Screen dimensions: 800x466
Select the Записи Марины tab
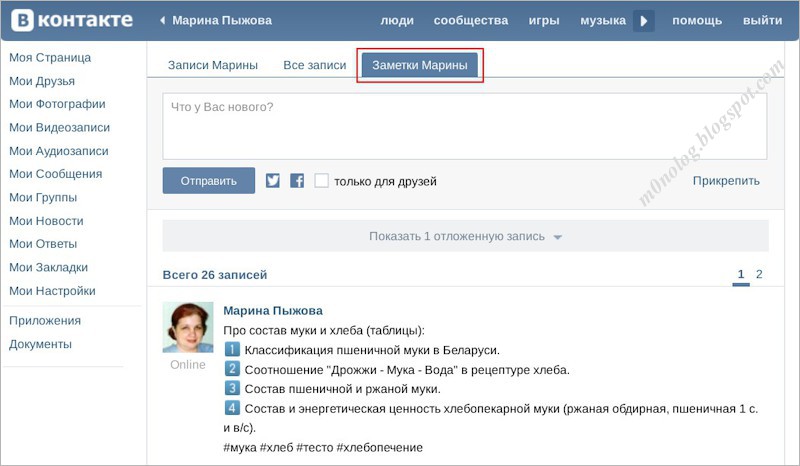(x=212, y=65)
